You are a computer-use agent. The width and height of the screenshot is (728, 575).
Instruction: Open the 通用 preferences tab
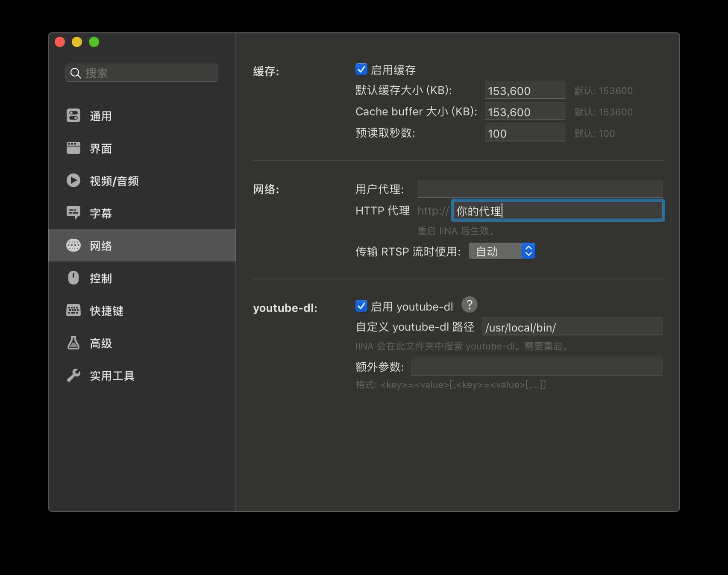point(142,116)
